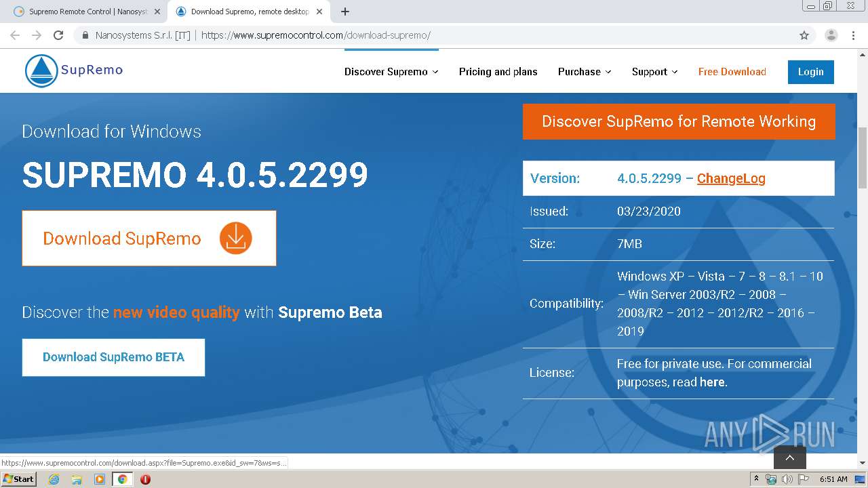Open media player taskbar icon

100,479
